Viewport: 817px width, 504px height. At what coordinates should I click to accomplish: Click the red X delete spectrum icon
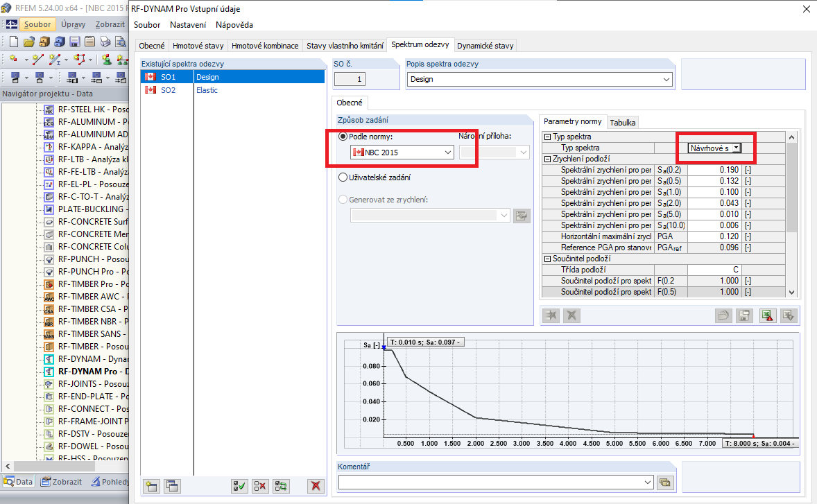(316, 486)
